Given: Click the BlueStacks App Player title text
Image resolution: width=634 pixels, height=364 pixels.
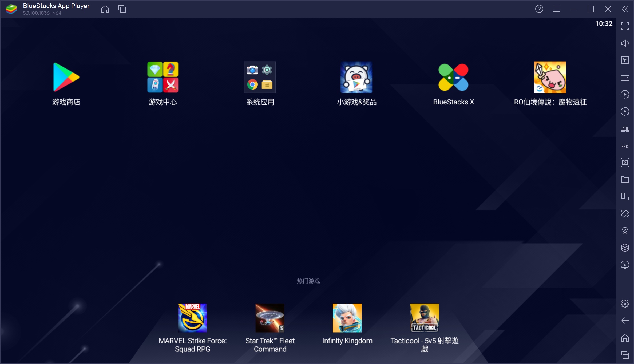Looking at the screenshot, I should coord(56,6).
